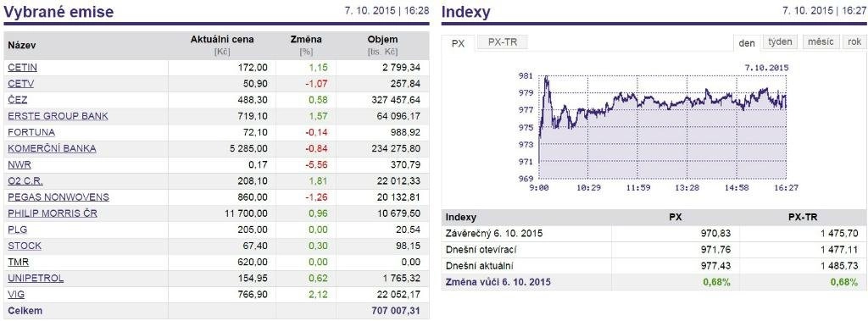Click the ČEZ emission link

(x=17, y=100)
